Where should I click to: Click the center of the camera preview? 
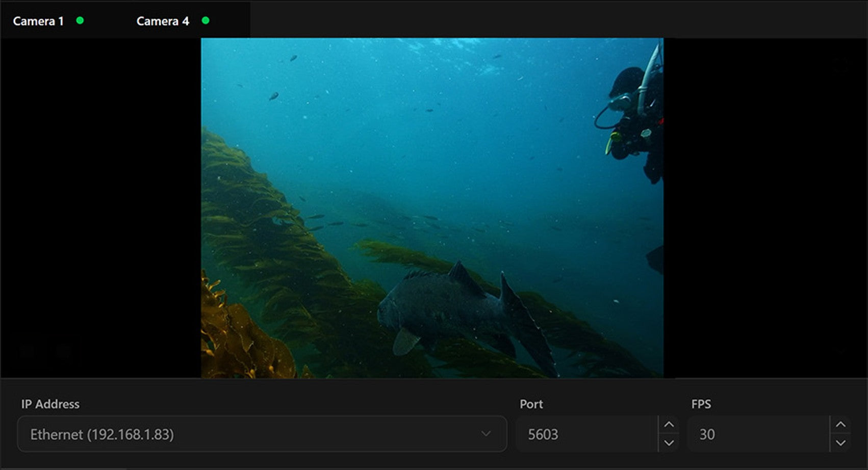[432, 208]
